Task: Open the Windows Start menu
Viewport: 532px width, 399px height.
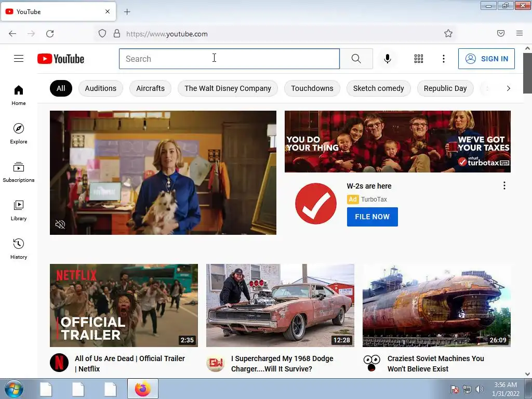Action: [14, 389]
